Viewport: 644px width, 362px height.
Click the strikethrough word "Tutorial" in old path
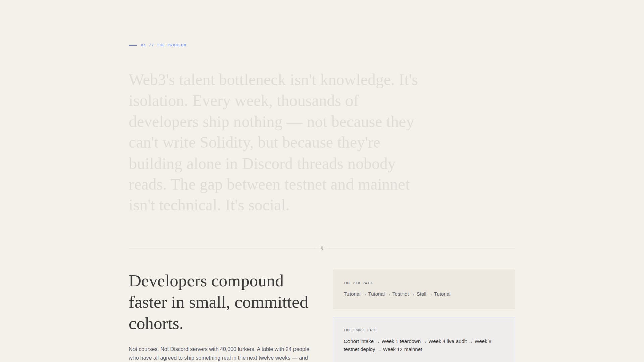click(x=352, y=294)
